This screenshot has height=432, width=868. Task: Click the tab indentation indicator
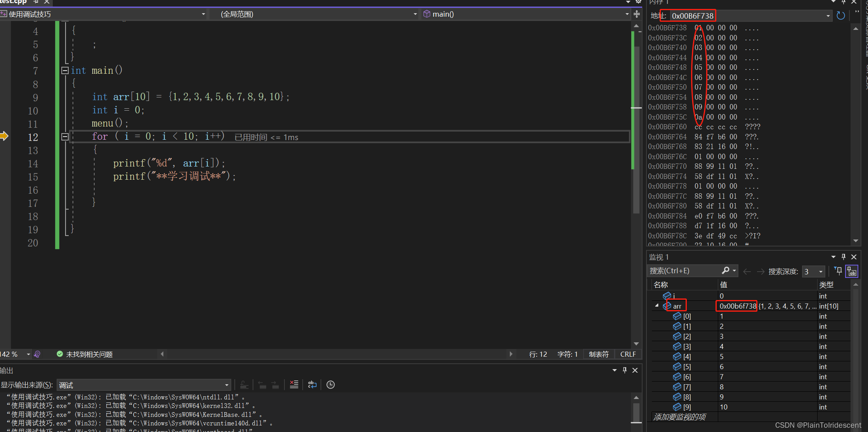(x=599, y=354)
